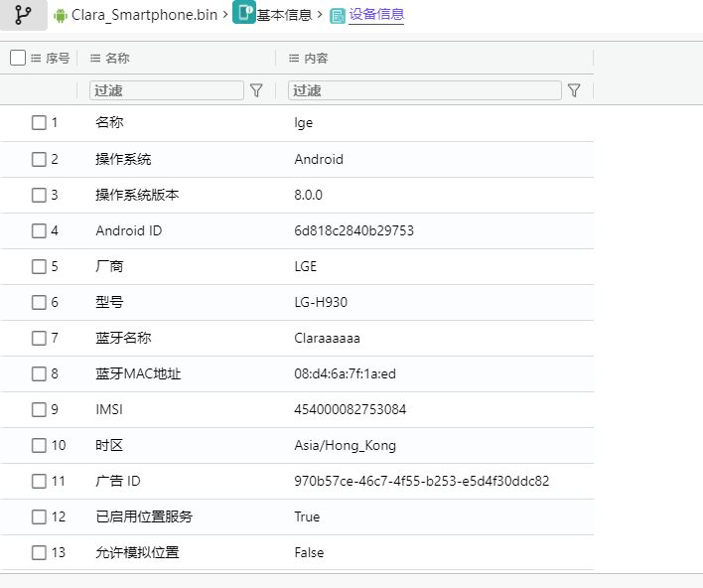
Task: Click the 型号 name cell
Action: click(109, 302)
